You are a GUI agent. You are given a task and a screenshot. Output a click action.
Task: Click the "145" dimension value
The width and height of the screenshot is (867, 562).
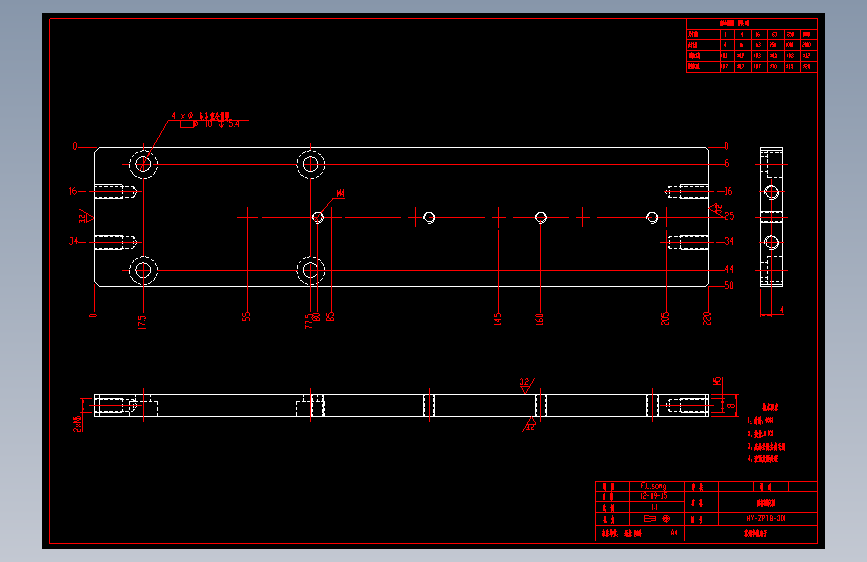(x=498, y=319)
